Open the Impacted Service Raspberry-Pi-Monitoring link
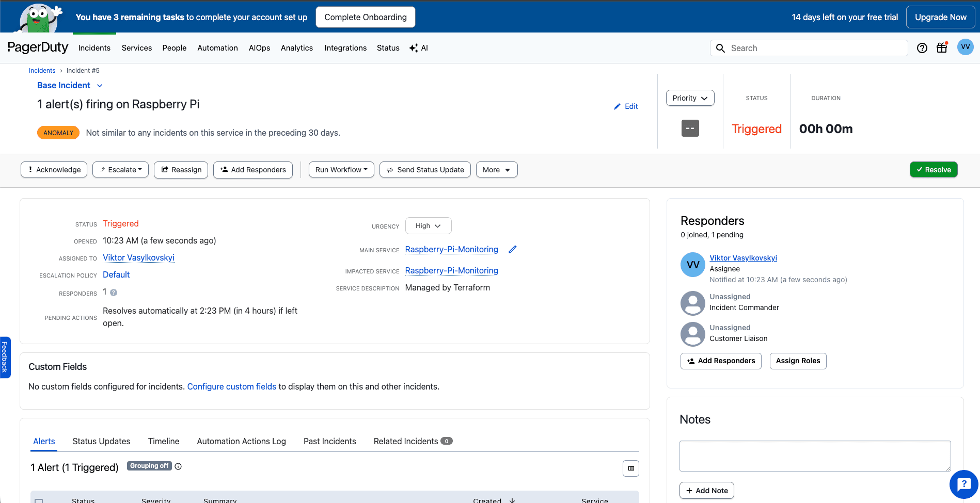 (x=452, y=270)
